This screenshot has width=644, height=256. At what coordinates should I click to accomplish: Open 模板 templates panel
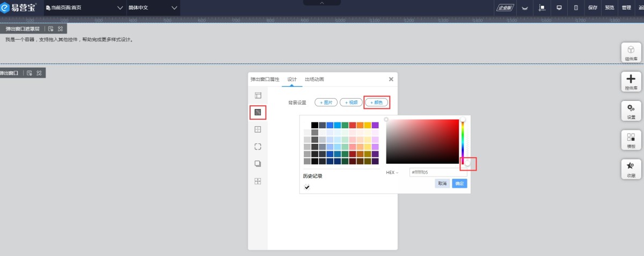tap(631, 140)
